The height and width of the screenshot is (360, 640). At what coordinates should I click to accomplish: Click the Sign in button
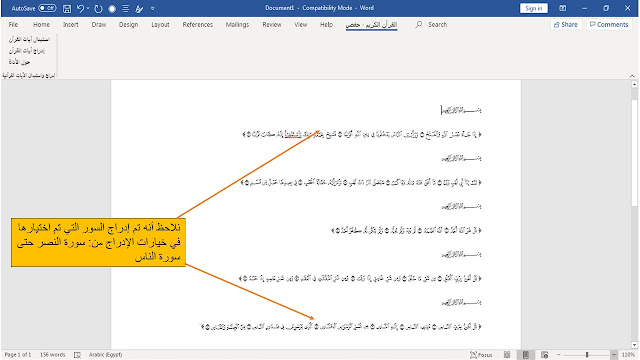534,8
